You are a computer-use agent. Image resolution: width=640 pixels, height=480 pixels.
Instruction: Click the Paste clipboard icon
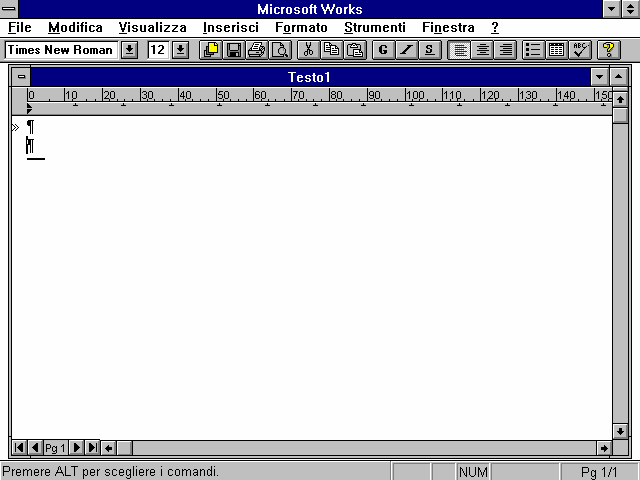(x=355, y=50)
